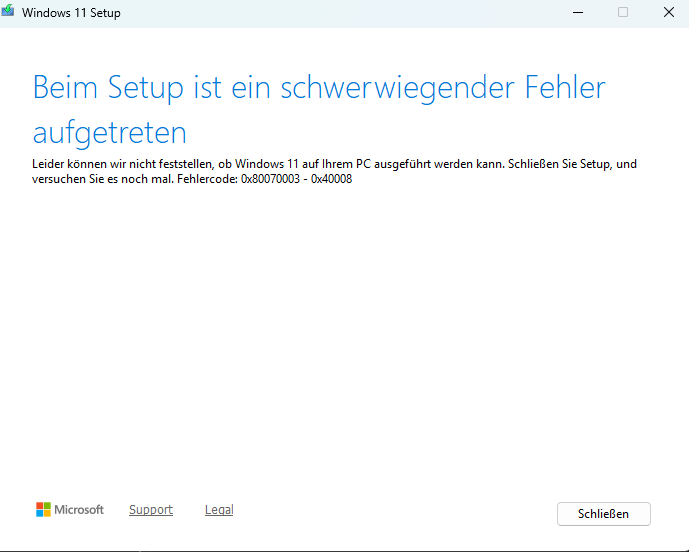The height and width of the screenshot is (552, 689).
Task: Click the Schließen button
Action: click(x=603, y=514)
